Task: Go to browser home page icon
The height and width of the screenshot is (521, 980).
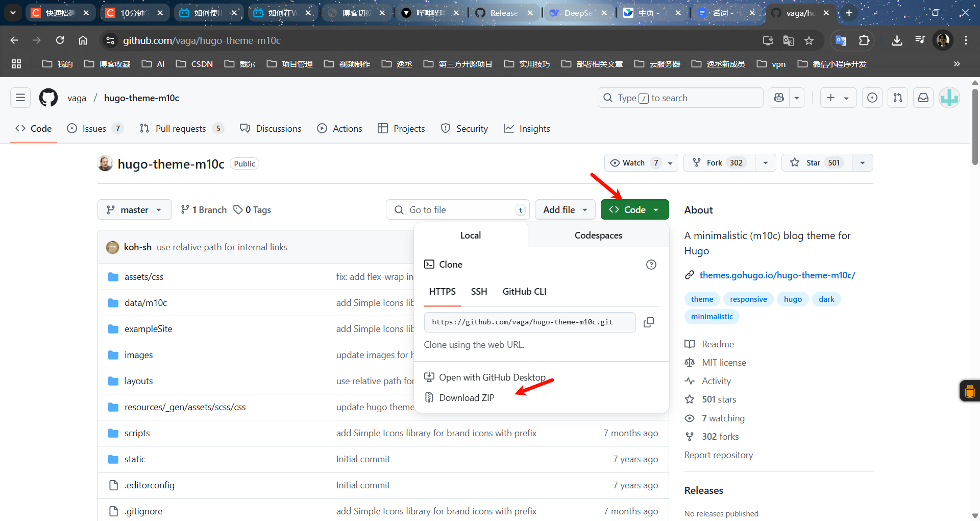Action: click(83, 40)
